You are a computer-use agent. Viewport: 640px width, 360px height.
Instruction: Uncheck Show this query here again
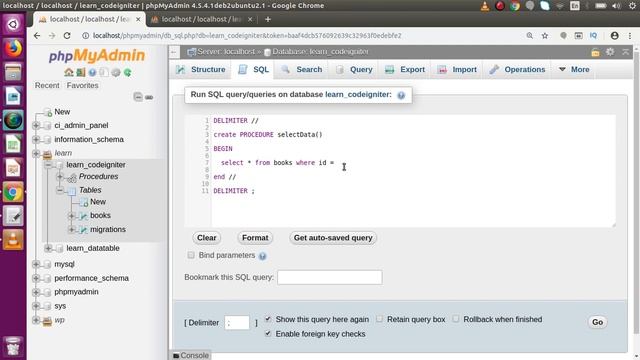tap(268, 319)
